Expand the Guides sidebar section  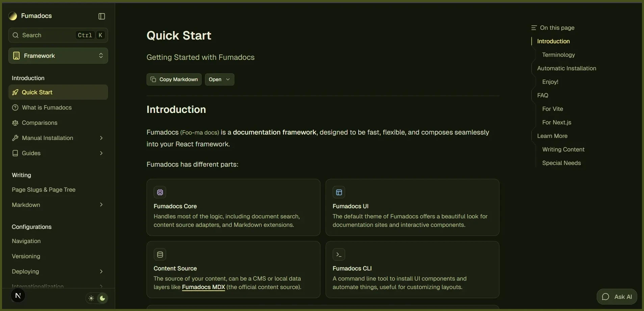pos(101,153)
